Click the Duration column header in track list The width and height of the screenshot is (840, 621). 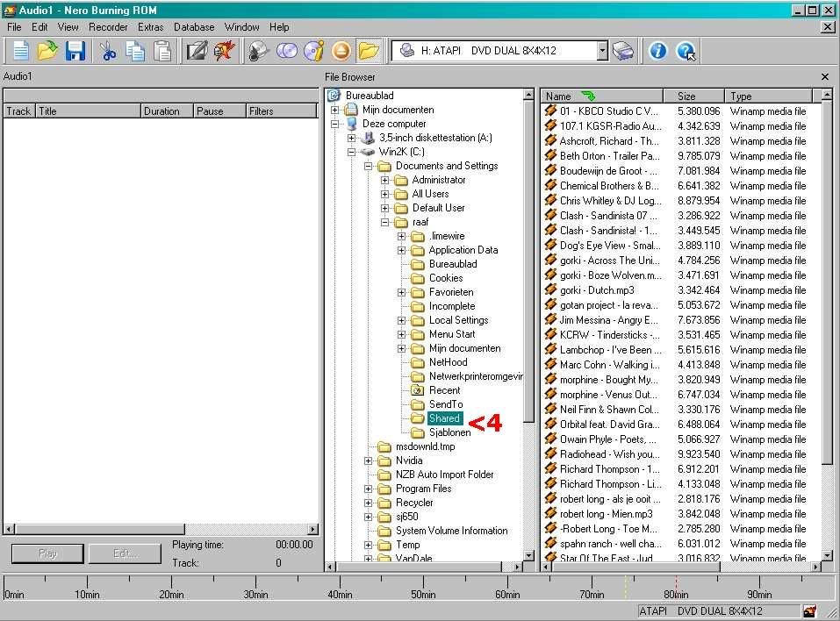click(x=167, y=111)
